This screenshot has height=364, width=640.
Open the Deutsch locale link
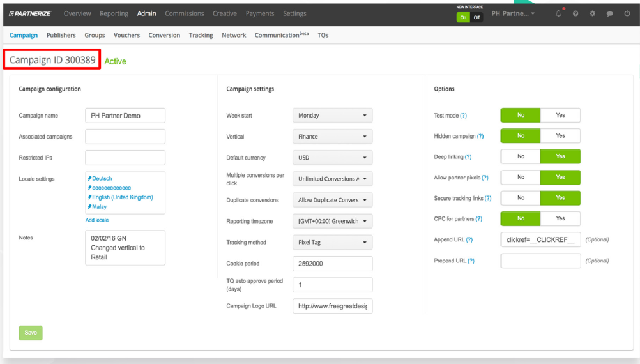(102, 178)
